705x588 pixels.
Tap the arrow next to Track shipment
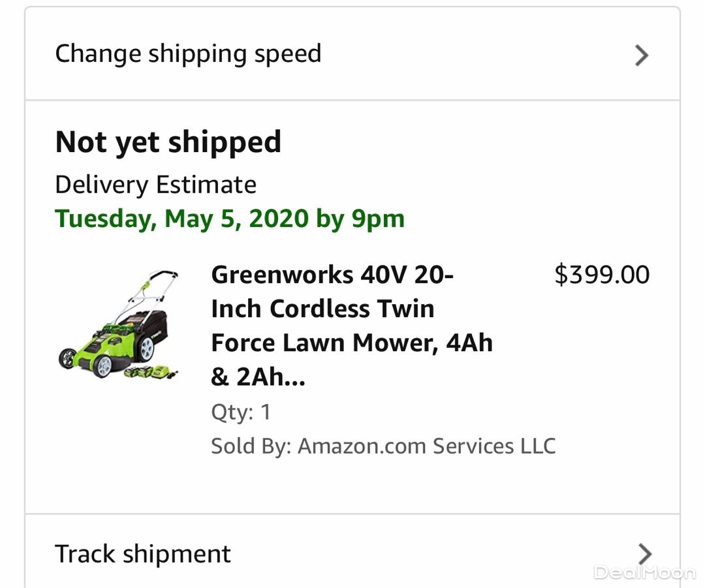click(x=644, y=554)
